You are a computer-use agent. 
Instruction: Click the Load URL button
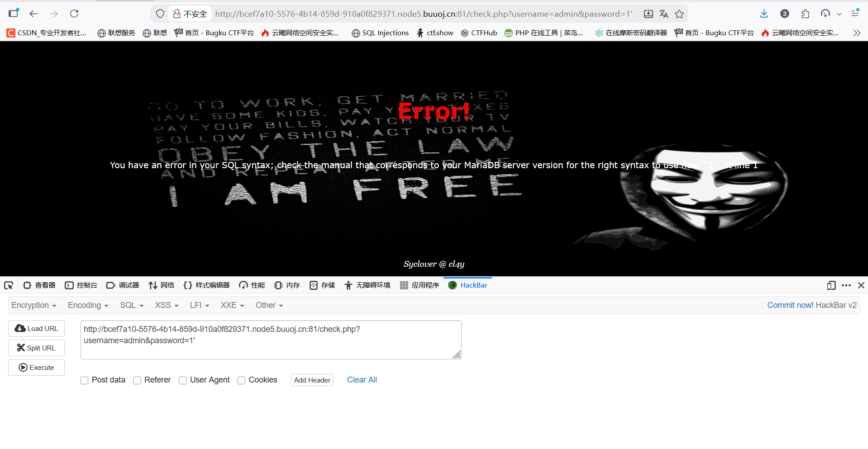(x=36, y=328)
